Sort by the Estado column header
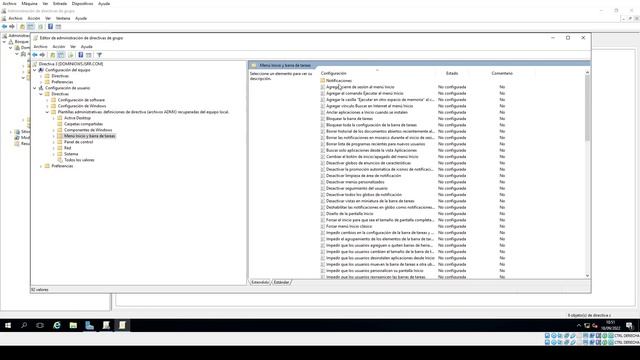The image size is (640, 360). pyautogui.click(x=452, y=73)
